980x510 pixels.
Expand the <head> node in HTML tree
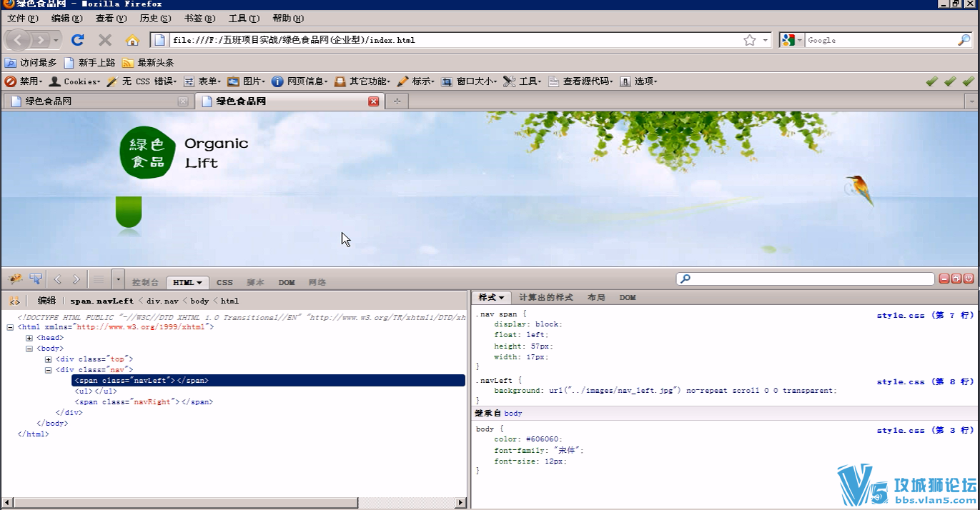29,338
